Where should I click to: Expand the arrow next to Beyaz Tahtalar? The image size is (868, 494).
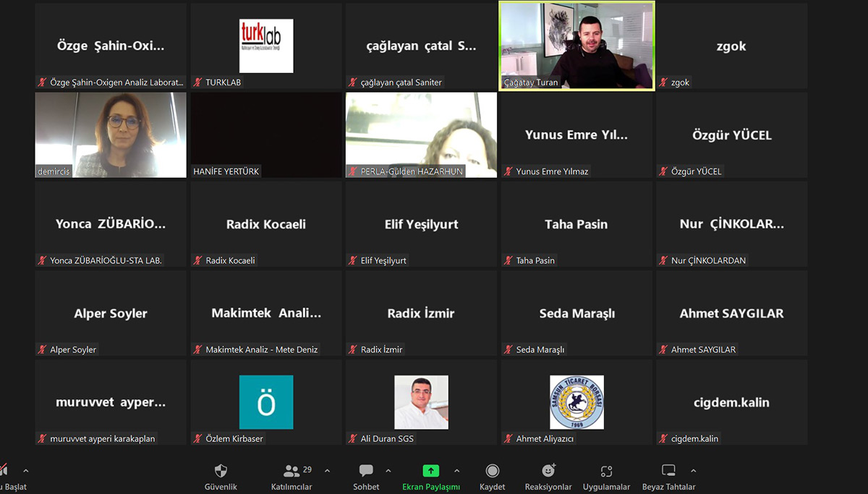(694, 471)
